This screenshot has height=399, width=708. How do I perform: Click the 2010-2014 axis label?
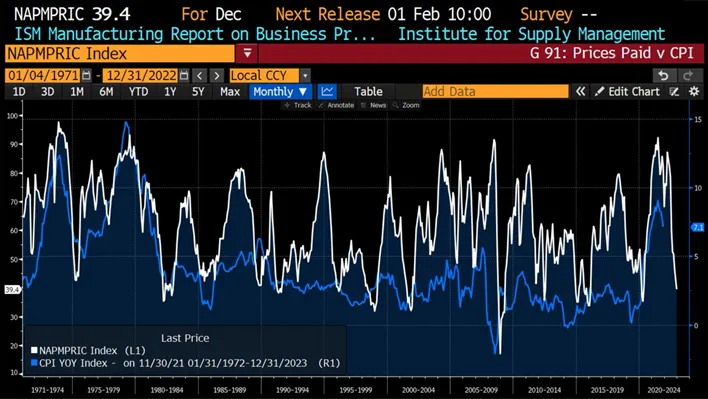tap(544, 390)
